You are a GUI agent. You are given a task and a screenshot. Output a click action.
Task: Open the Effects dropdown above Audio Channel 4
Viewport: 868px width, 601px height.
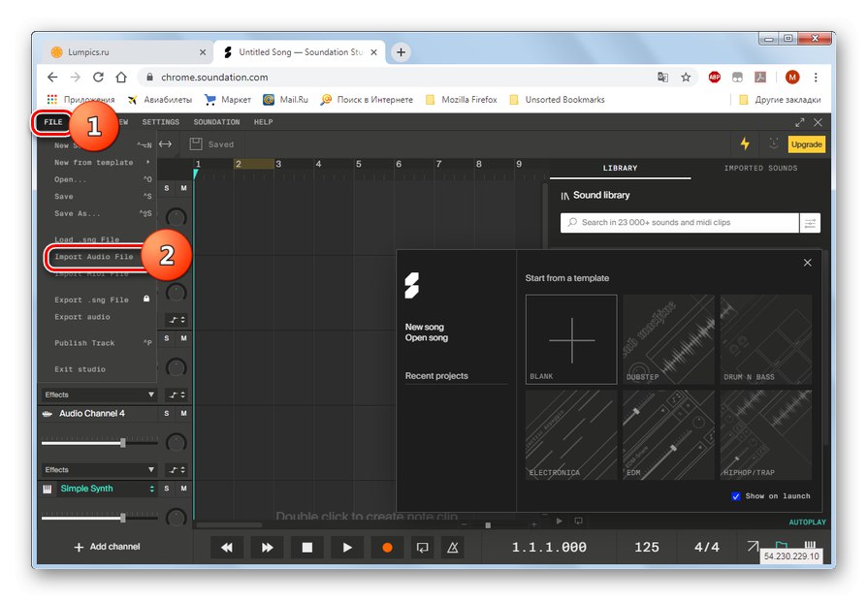click(100, 395)
